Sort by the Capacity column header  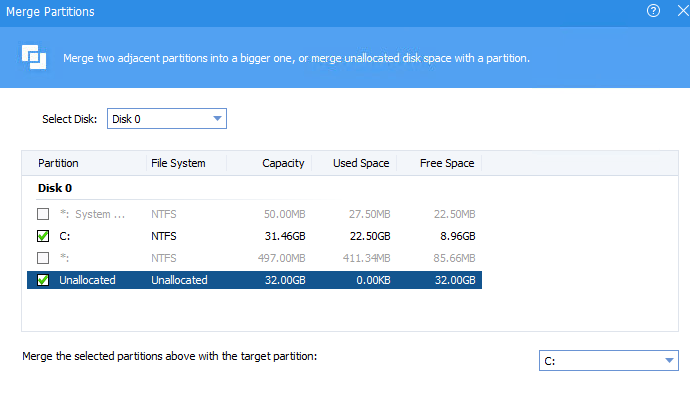click(283, 163)
